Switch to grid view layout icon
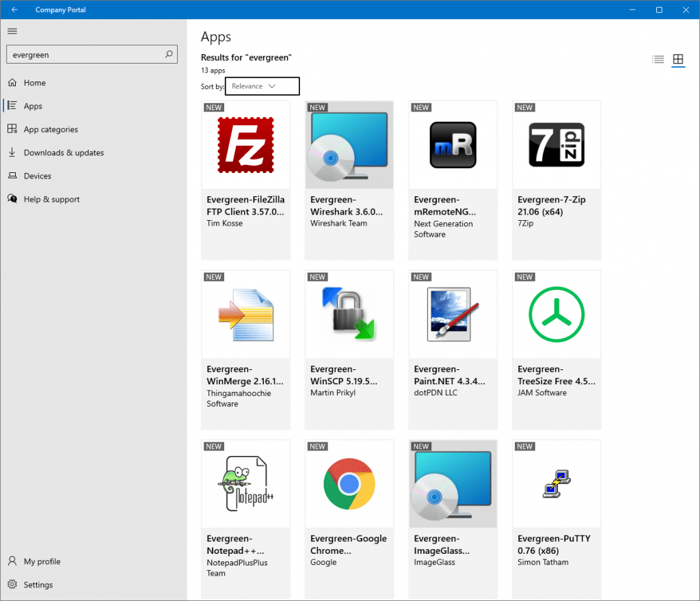 [678, 59]
